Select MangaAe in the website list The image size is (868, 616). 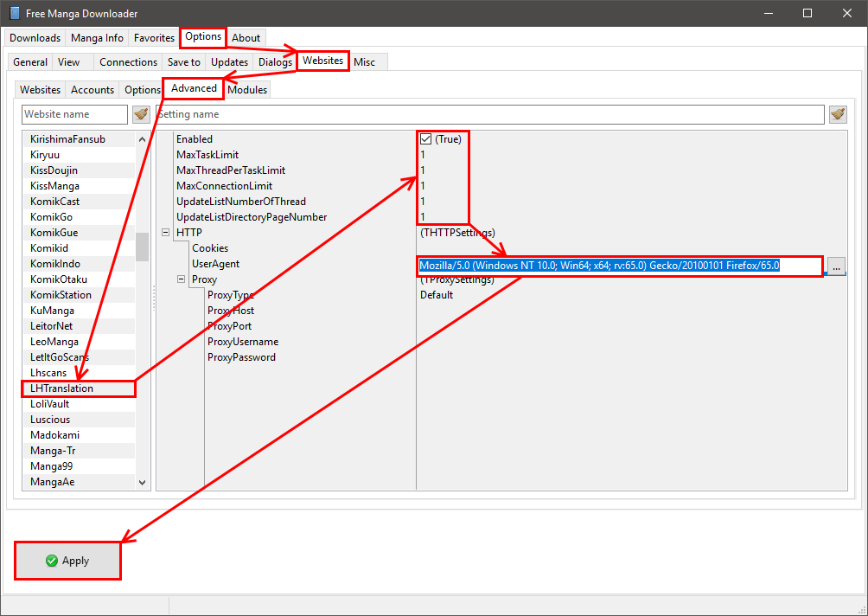click(79, 482)
